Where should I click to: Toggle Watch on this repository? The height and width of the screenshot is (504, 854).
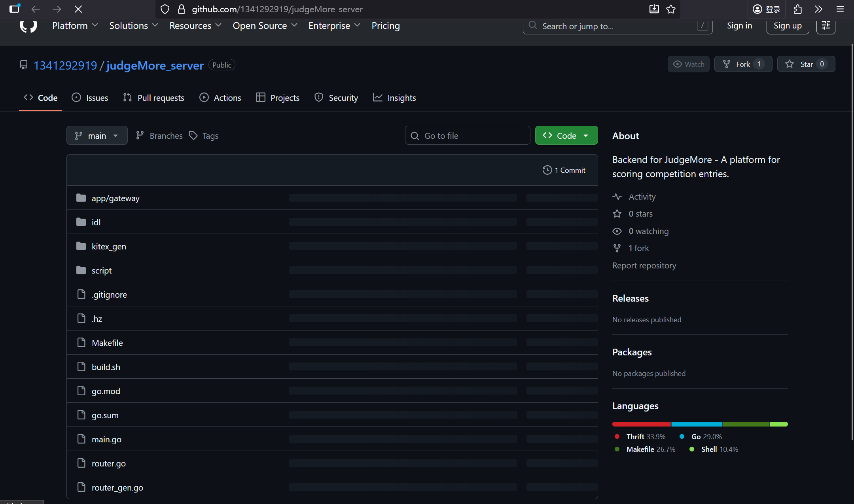pos(688,64)
